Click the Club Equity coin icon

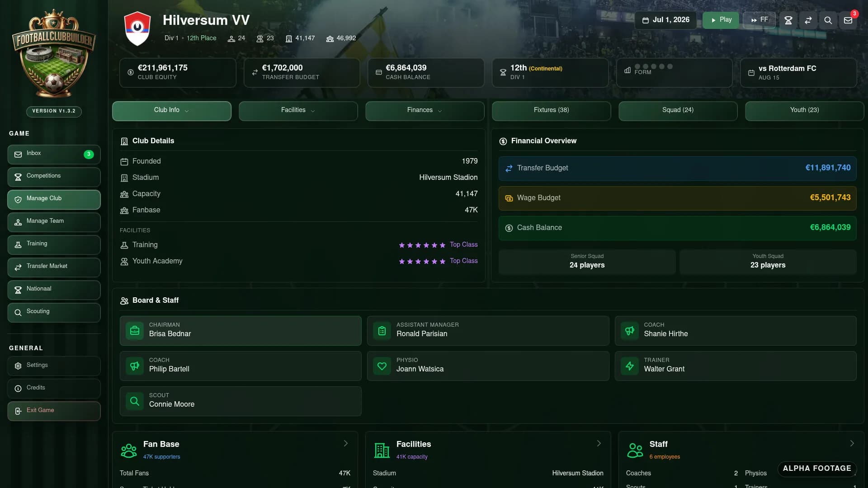(x=131, y=72)
